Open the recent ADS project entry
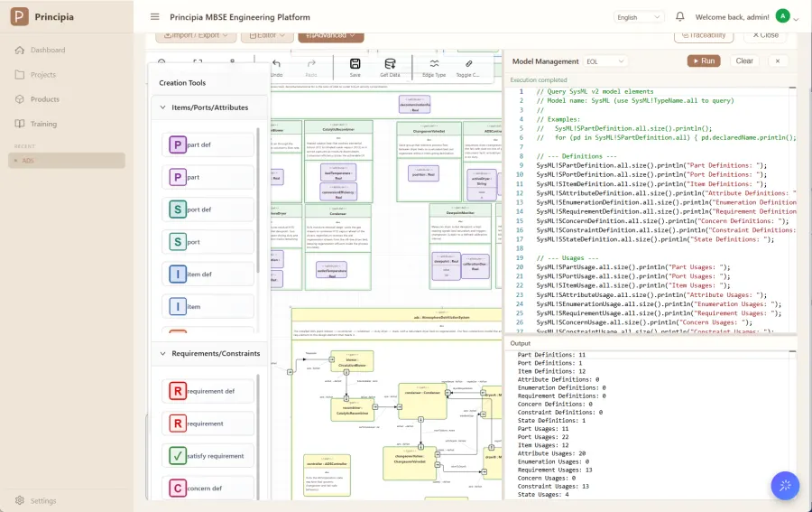 pyautogui.click(x=66, y=161)
